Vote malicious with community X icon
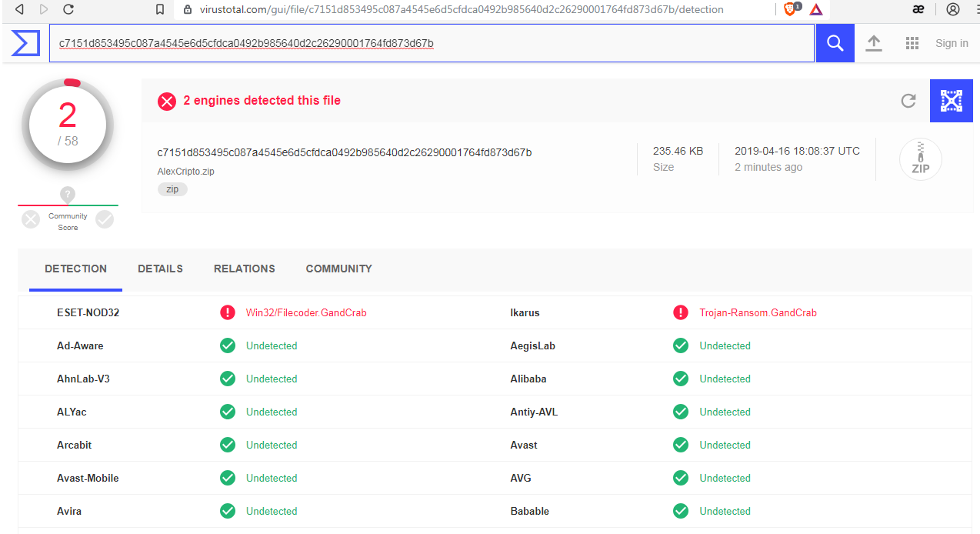 (31, 220)
